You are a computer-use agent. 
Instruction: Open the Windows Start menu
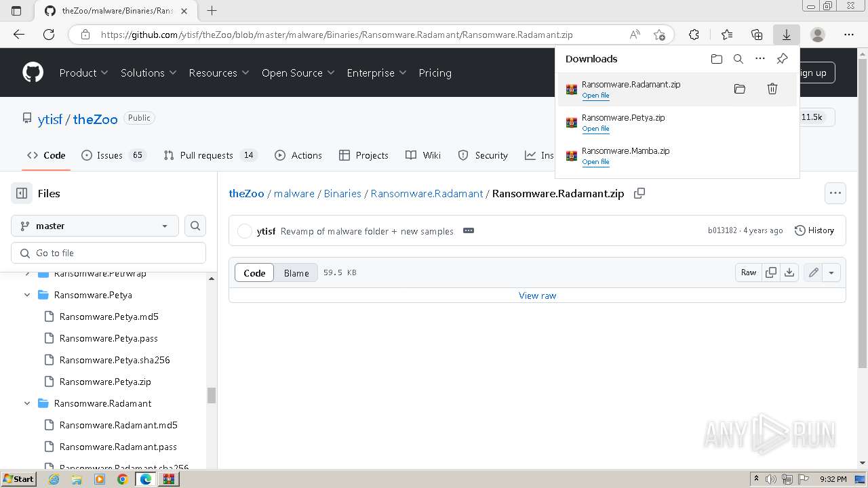tap(19, 479)
